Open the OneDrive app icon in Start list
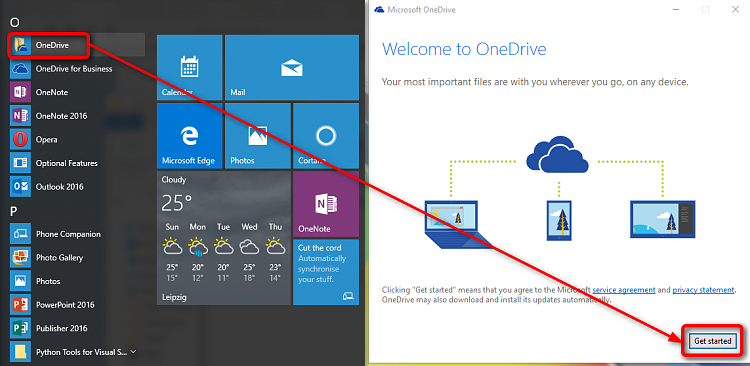Image resolution: width=750 pixels, height=366 pixels. pyautogui.click(x=21, y=45)
